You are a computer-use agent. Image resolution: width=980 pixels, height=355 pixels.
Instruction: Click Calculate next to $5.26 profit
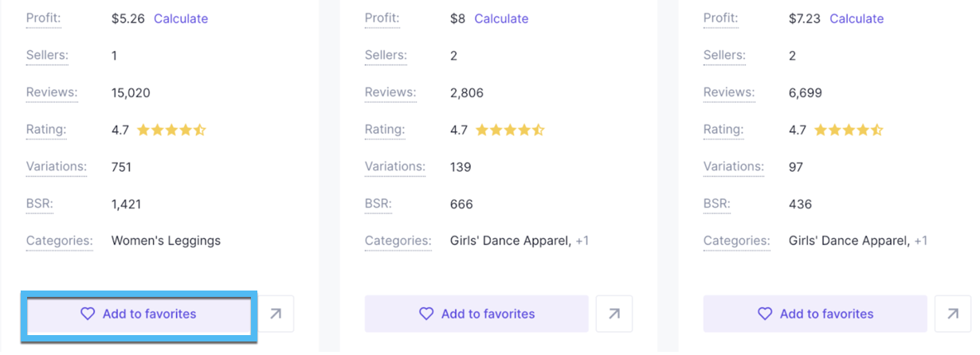[x=181, y=18]
